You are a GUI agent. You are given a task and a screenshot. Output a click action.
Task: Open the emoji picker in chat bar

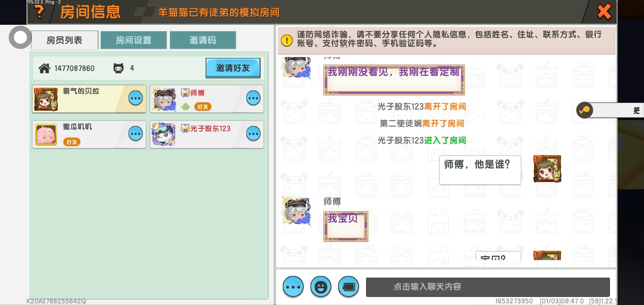click(321, 287)
